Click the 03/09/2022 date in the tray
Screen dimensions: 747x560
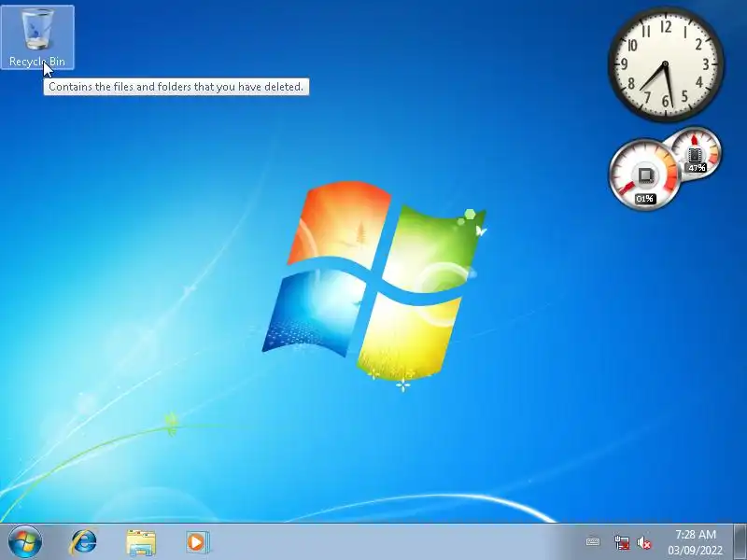(x=695, y=550)
